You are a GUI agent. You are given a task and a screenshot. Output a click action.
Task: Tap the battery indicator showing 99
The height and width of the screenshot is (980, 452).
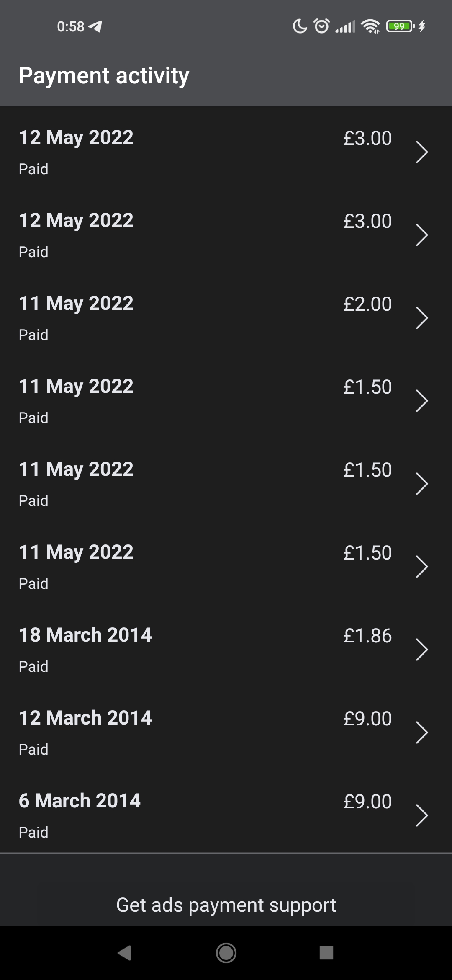tap(400, 26)
